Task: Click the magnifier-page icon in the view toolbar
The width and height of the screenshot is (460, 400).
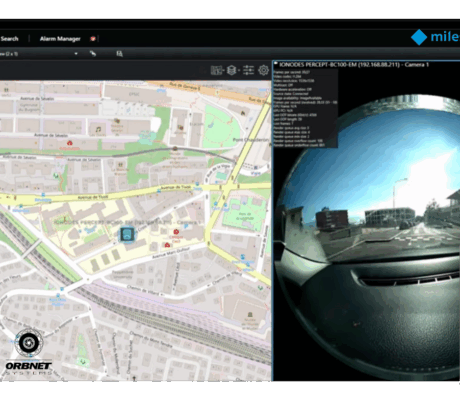Action: (x=119, y=53)
